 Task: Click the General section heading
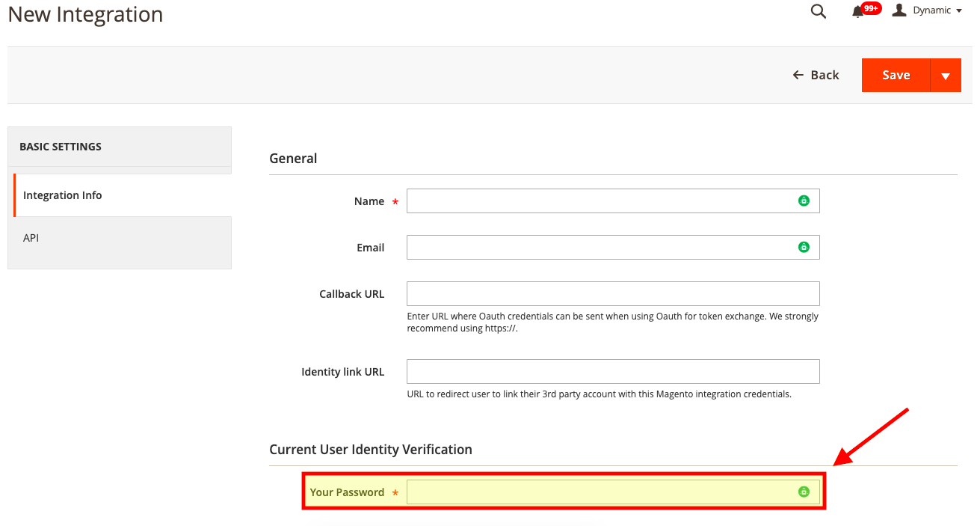[293, 159]
